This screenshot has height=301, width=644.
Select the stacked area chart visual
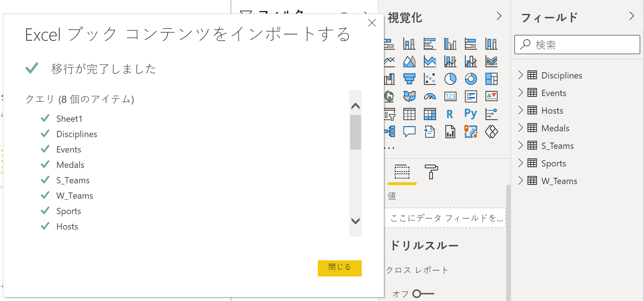430,61
